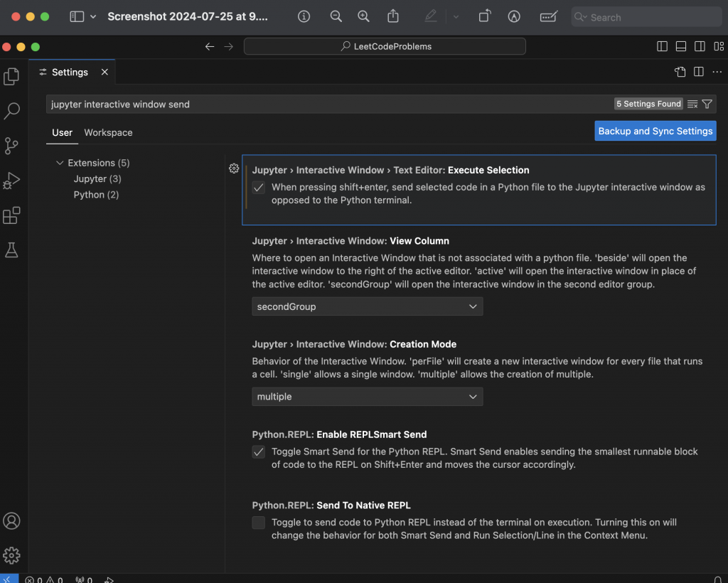This screenshot has height=583, width=728.
Task: Zoom in using Preview toolbar
Action: [363, 17]
